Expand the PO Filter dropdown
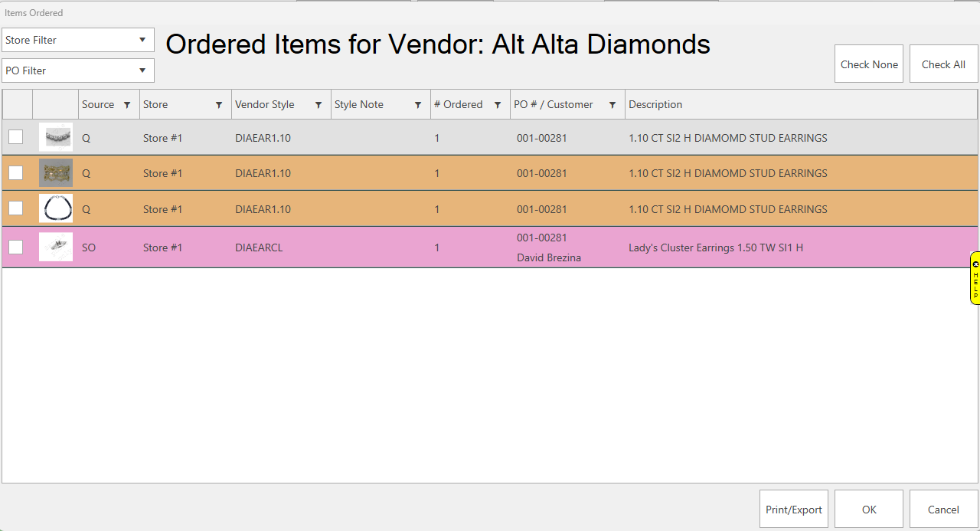This screenshot has height=531, width=980. pyautogui.click(x=78, y=70)
